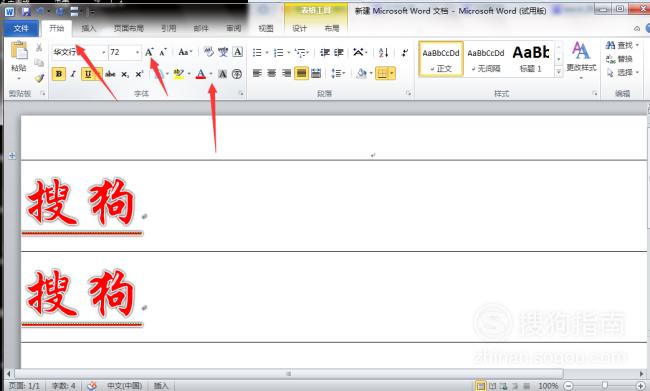650x391 pixels.
Task: Click the horizontal scrollbar
Action: (x=289, y=374)
